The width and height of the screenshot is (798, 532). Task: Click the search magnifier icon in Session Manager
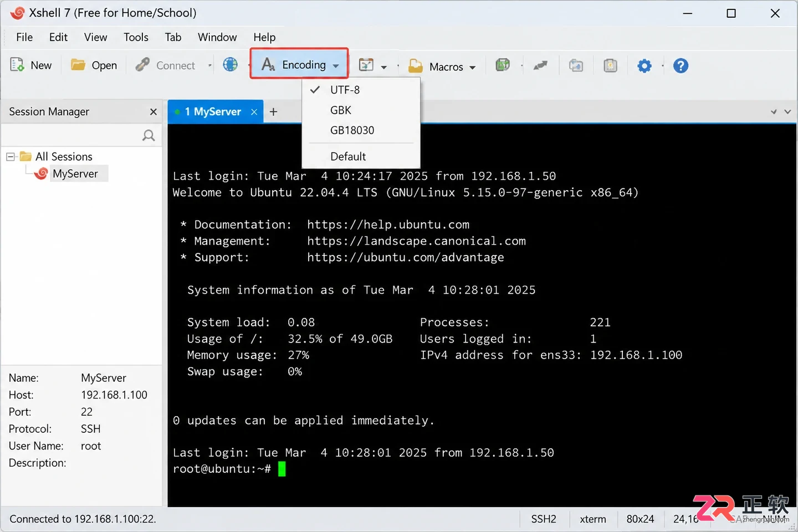click(149, 135)
